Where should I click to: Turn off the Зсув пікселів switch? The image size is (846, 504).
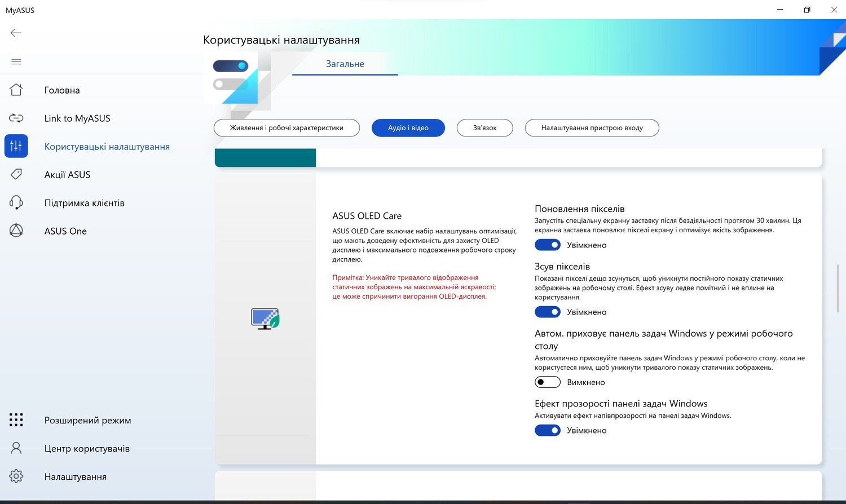coord(548,312)
